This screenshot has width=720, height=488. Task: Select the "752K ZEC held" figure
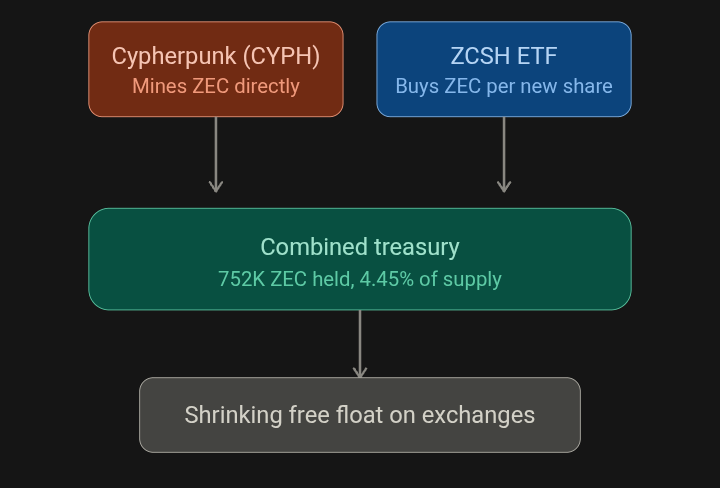pos(284,279)
